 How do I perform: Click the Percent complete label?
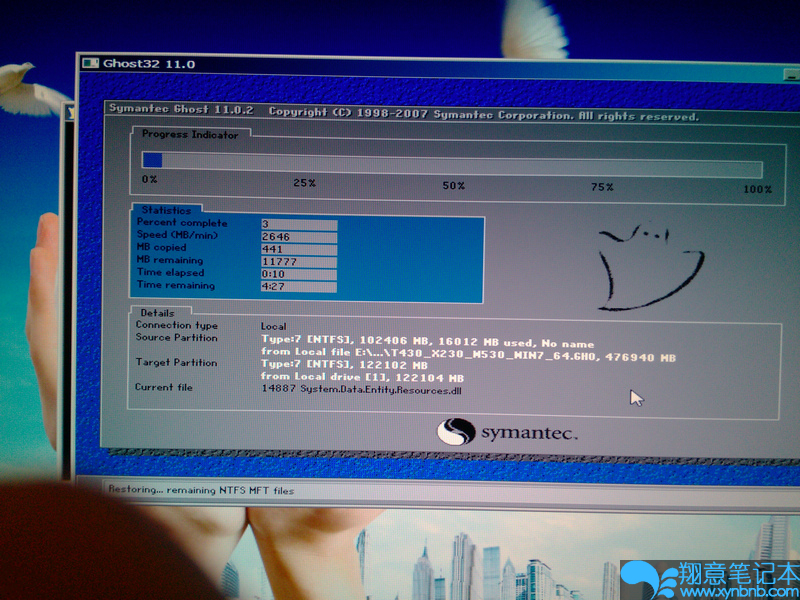182,222
